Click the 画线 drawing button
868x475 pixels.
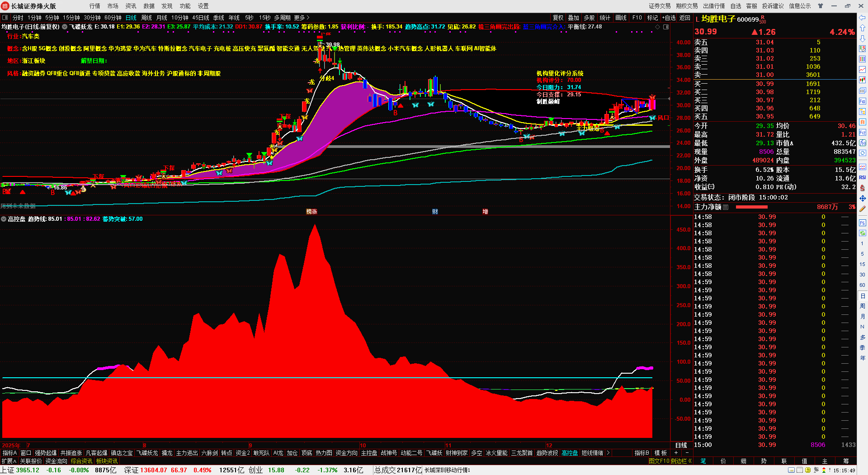point(621,18)
